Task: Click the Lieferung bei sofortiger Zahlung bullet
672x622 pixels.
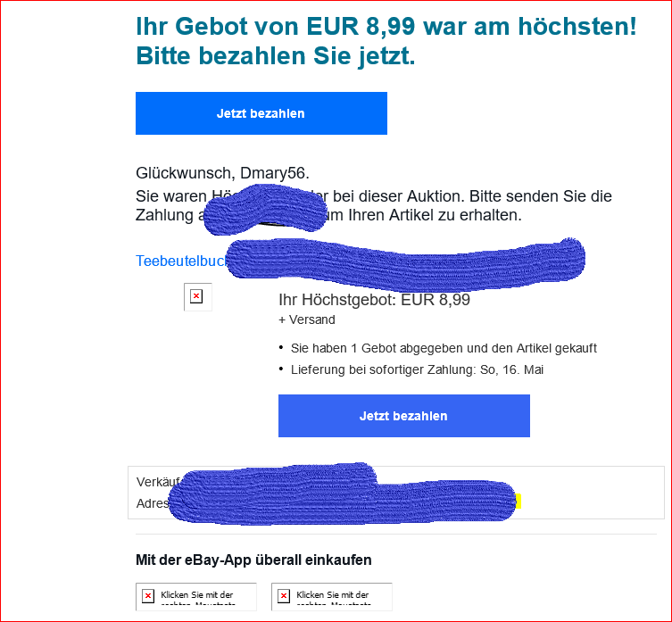Action: [x=417, y=370]
